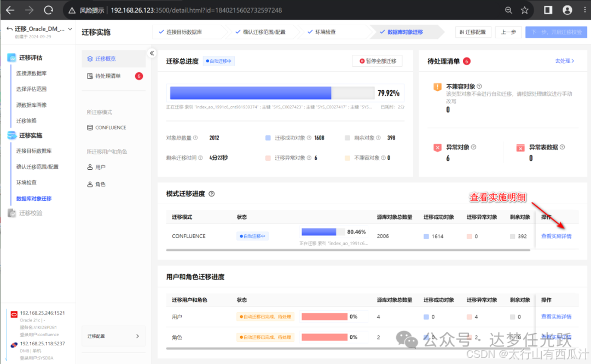Image resolution: width=591 pixels, height=364 pixels.
Task: Open 连接目标数据库 in sidebar
Action: [x=34, y=151]
